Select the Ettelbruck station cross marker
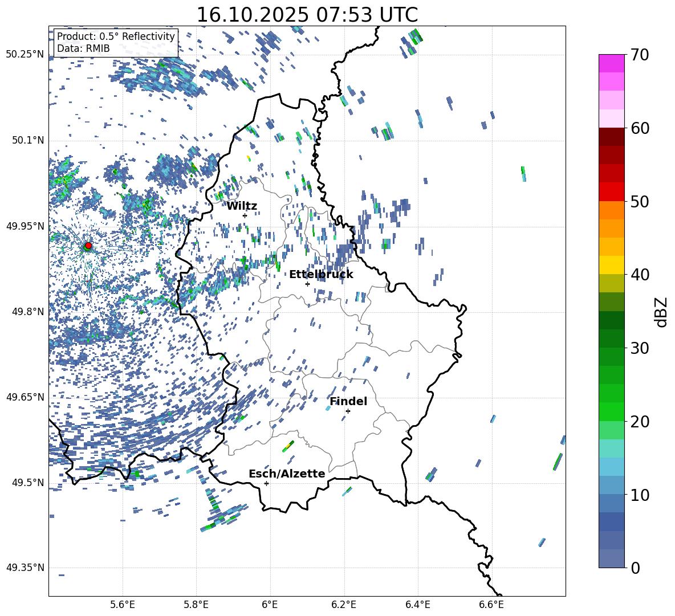 [x=307, y=284]
